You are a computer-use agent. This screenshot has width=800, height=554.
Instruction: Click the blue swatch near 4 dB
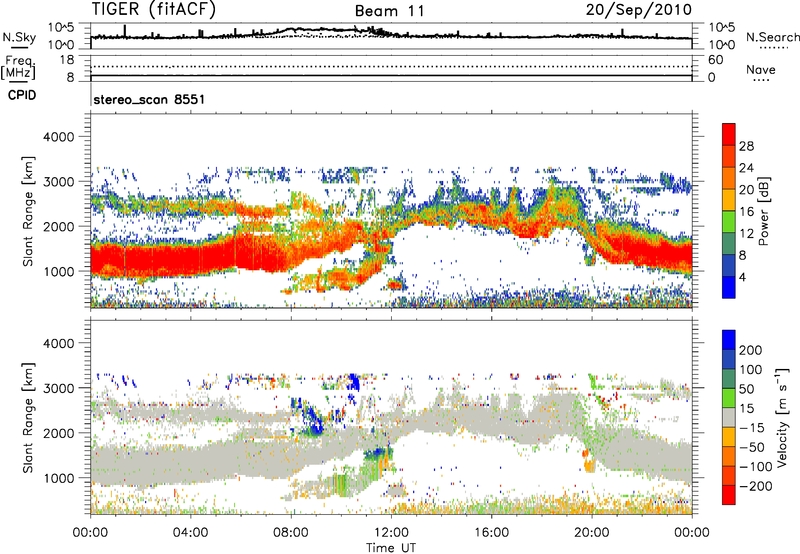[x=729, y=287]
